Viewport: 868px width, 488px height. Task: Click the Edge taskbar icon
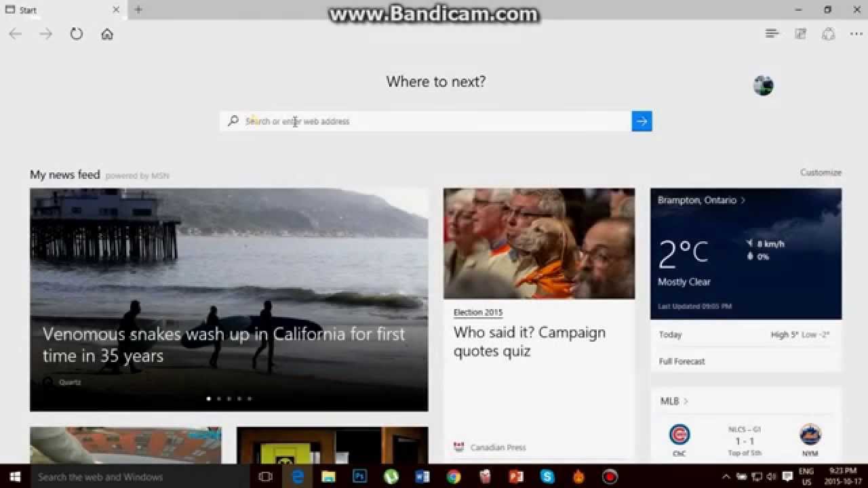coord(298,476)
